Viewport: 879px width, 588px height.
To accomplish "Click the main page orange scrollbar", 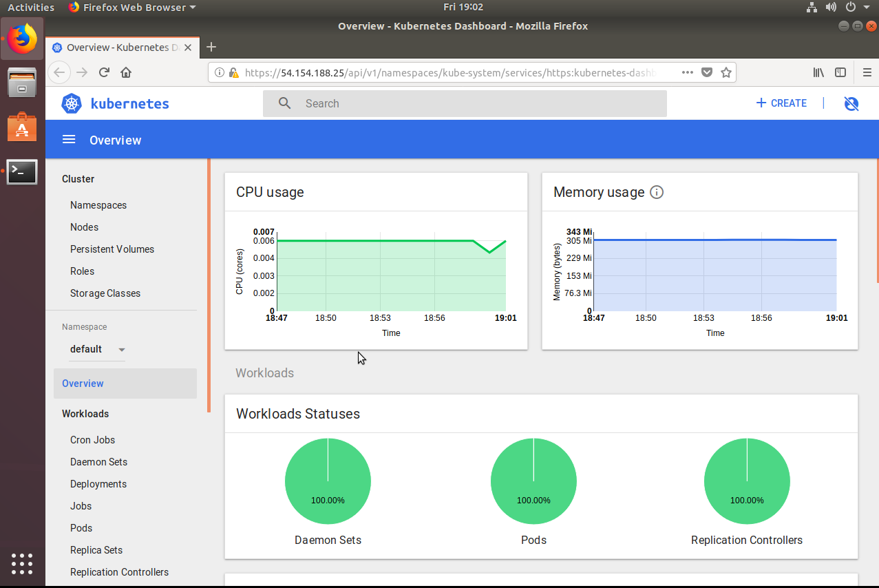I will (x=877, y=220).
